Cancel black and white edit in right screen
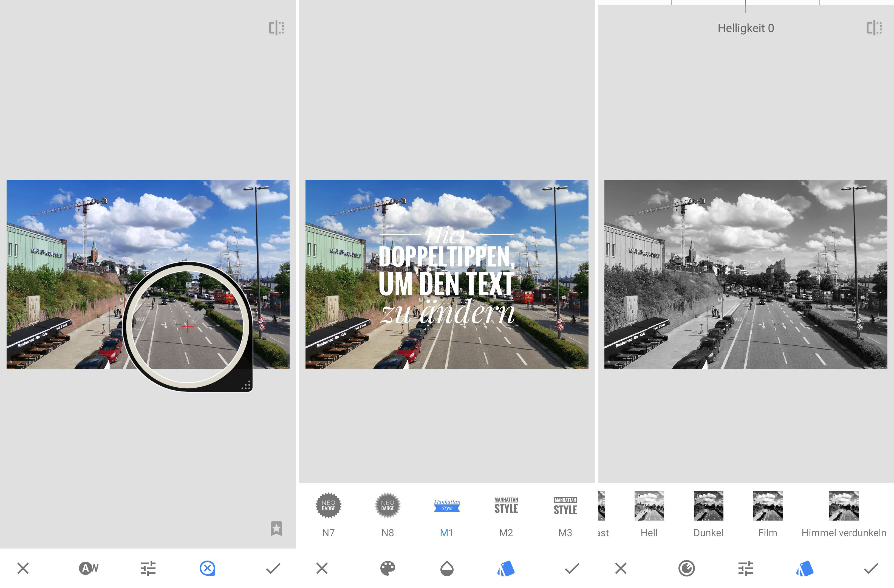Viewport: 894px width, 588px height. tap(621, 568)
